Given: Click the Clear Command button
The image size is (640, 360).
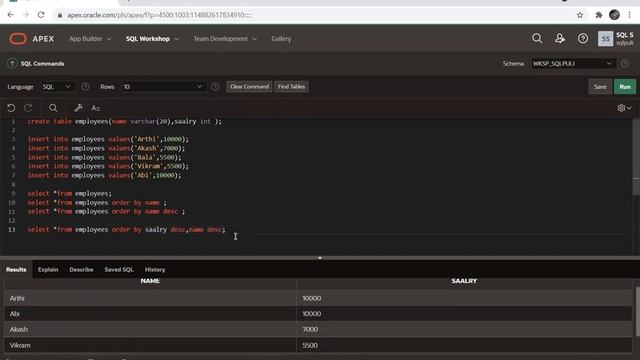Looking at the screenshot, I should coord(249,87).
